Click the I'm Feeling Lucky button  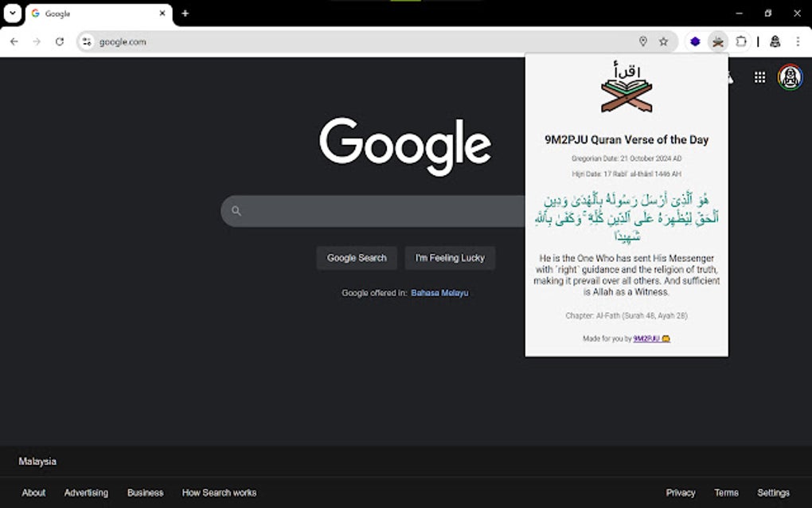(450, 257)
